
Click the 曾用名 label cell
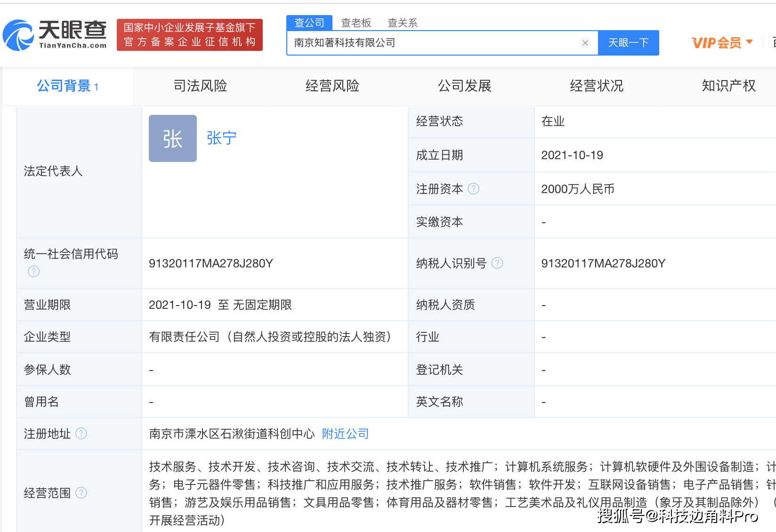point(79,402)
